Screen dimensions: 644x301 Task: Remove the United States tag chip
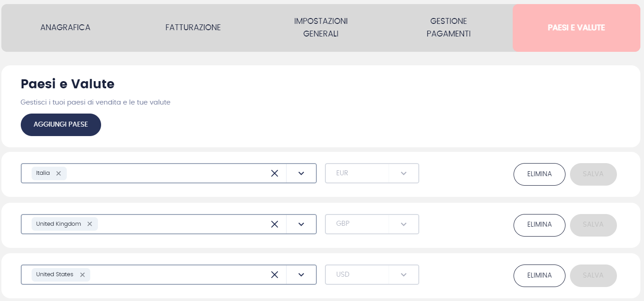click(x=82, y=275)
